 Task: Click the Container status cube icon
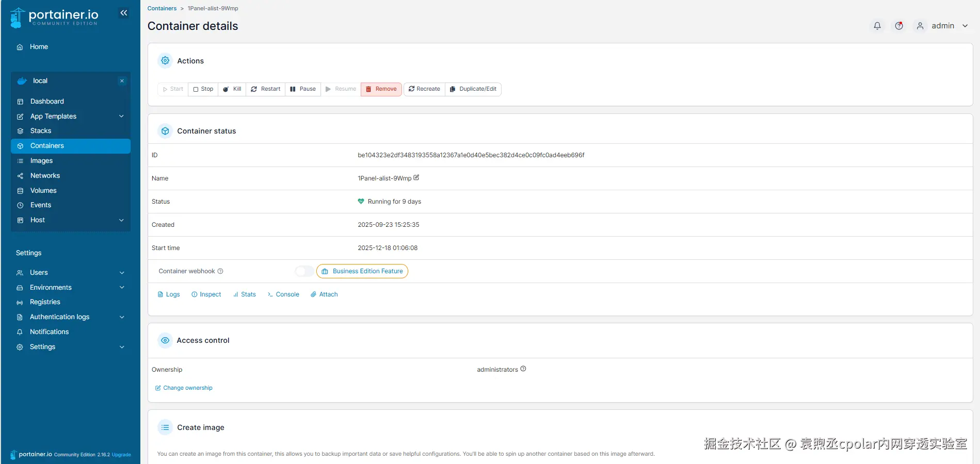(165, 131)
